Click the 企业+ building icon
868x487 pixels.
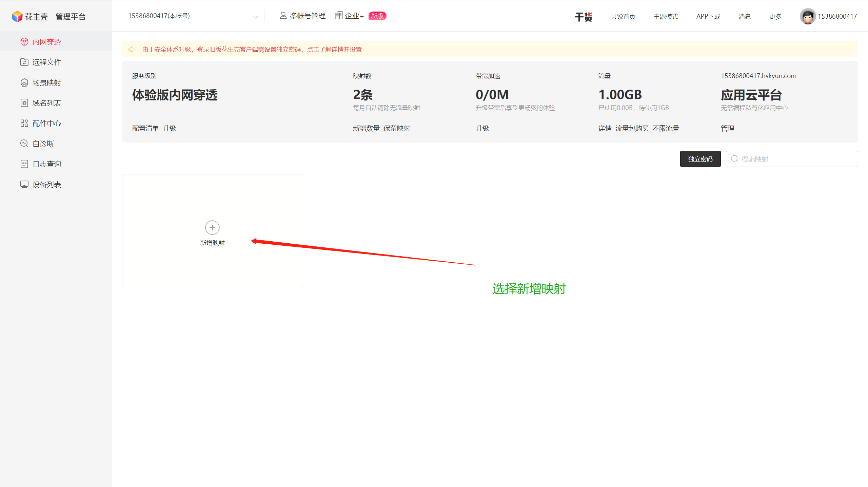(x=338, y=16)
